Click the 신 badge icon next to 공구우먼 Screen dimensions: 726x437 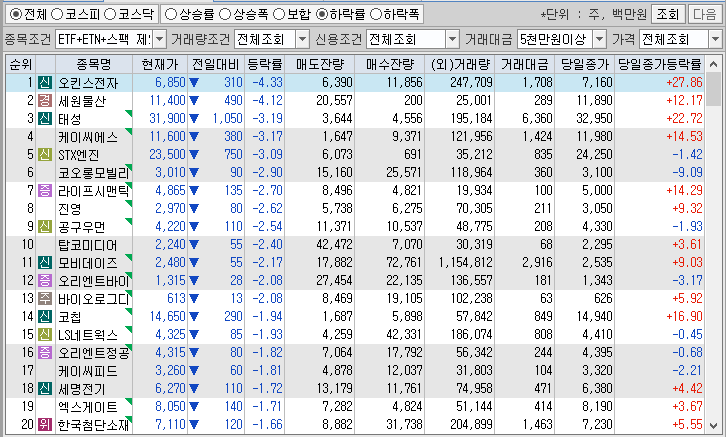click(x=45, y=226)
